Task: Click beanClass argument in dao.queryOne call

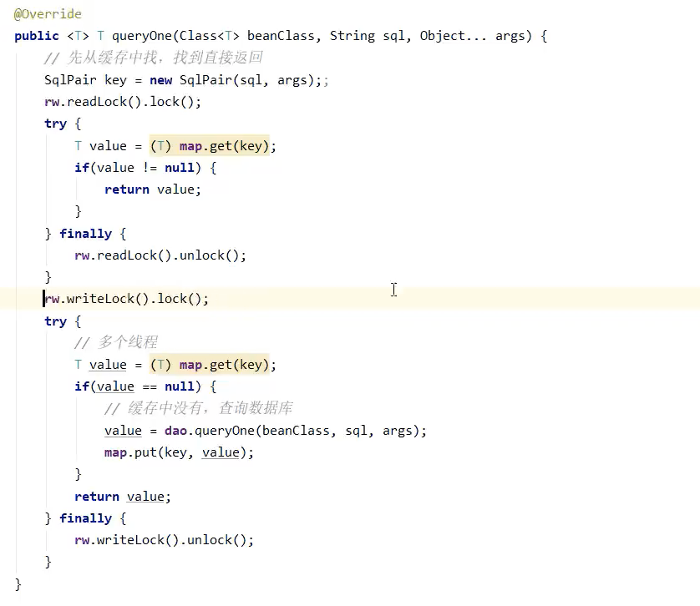Action: [296, 431]
